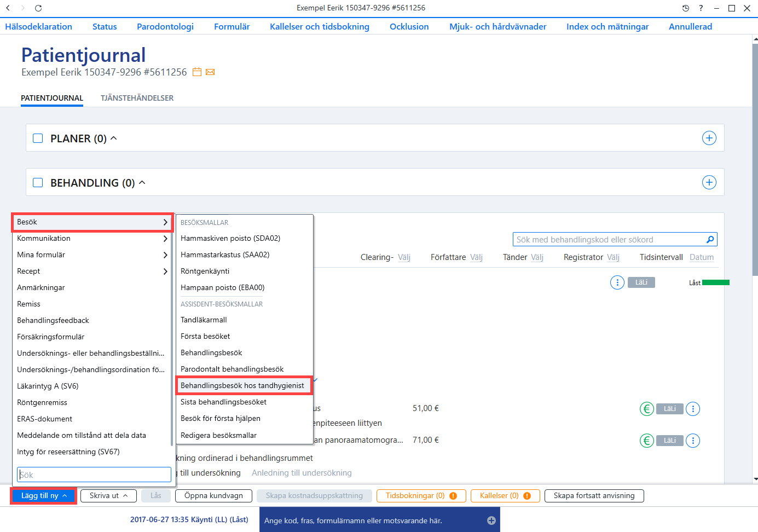Open the Clearing Välj filter

pos(404,257)
